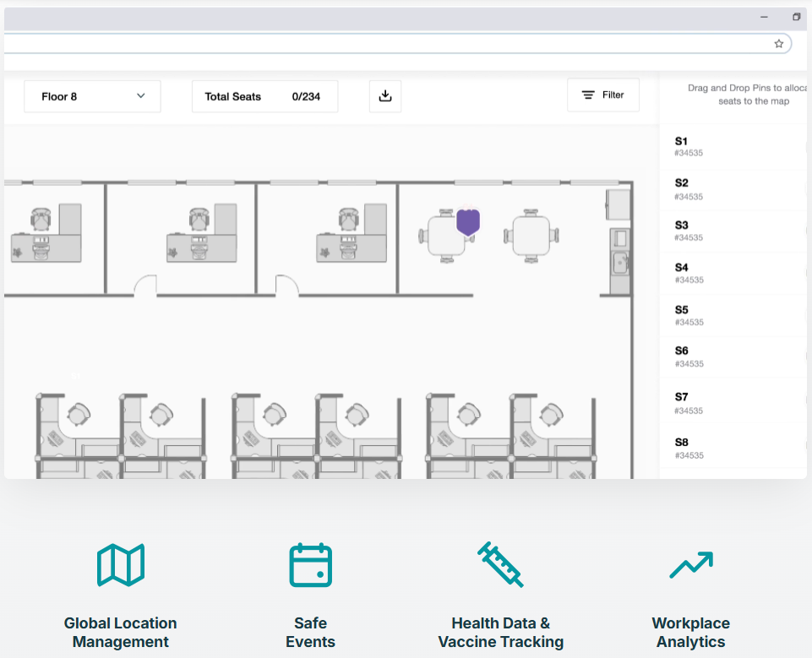
Task: Select seat S6 in the list
Action: click(733, 357)
